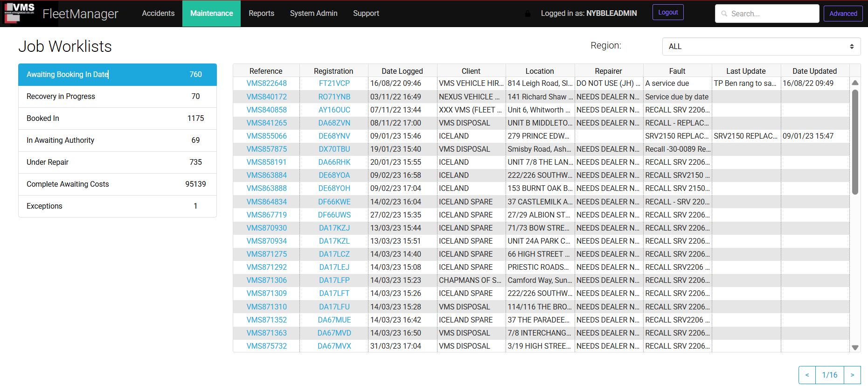
Task: Go to the next results page
Action: (x=852, y=375)
